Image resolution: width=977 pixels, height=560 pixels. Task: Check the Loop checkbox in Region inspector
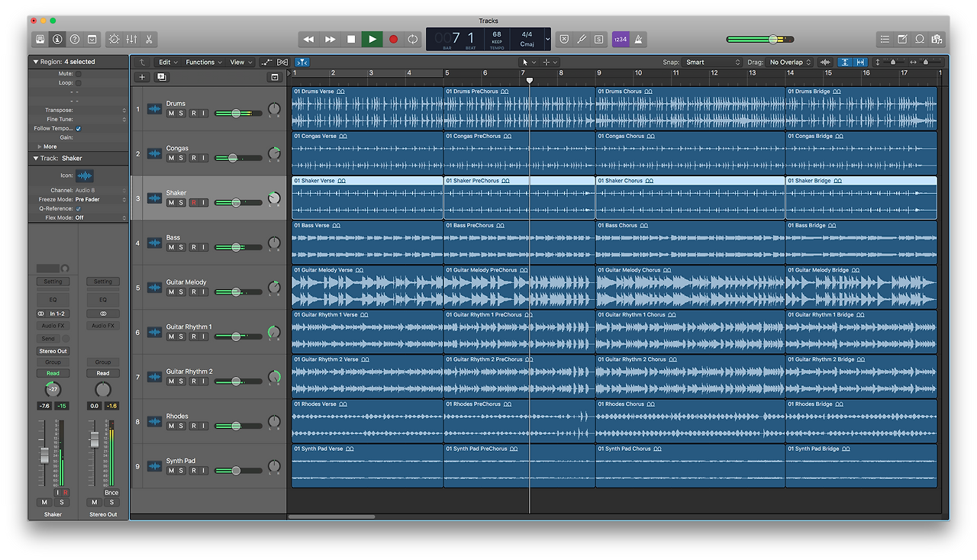point(78,82)
